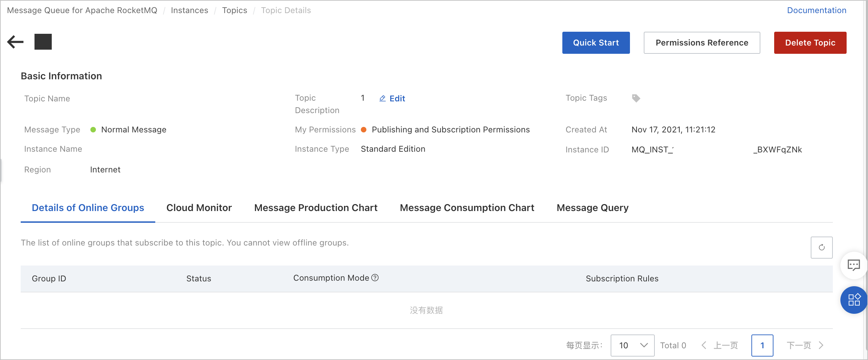Image resolution: width=868 pixels, height=360 pixels.
Task: Click Created At value Nov 17, 2021
Action: [x=673, y=130]
